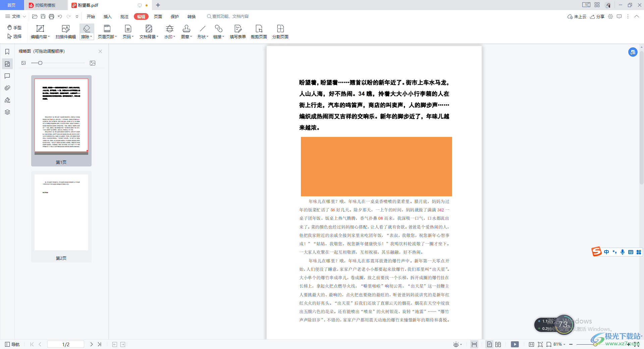Expand Stamp dropdown arrow
Image resolution: width=644 pixels, height=349 pixels.
[x=191, y=37]
